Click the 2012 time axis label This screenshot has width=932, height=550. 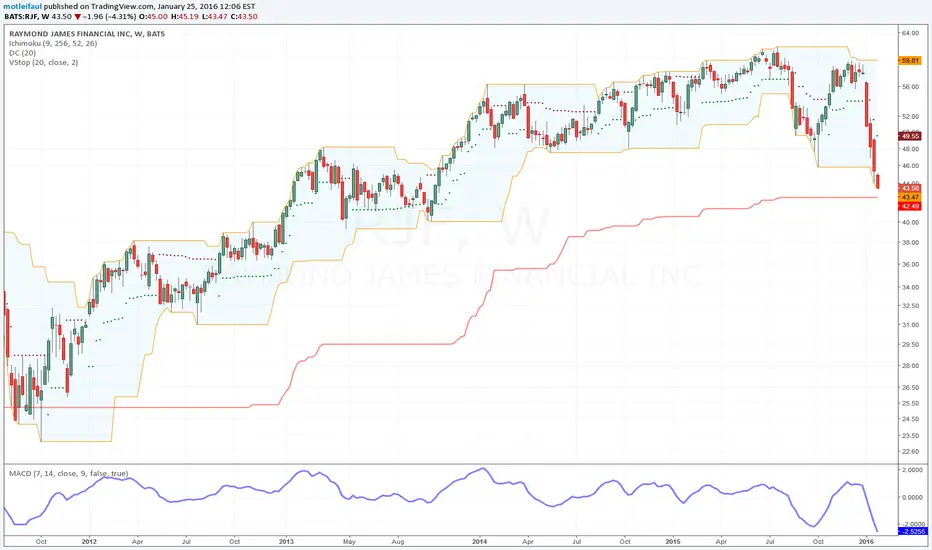pos(89,542)
